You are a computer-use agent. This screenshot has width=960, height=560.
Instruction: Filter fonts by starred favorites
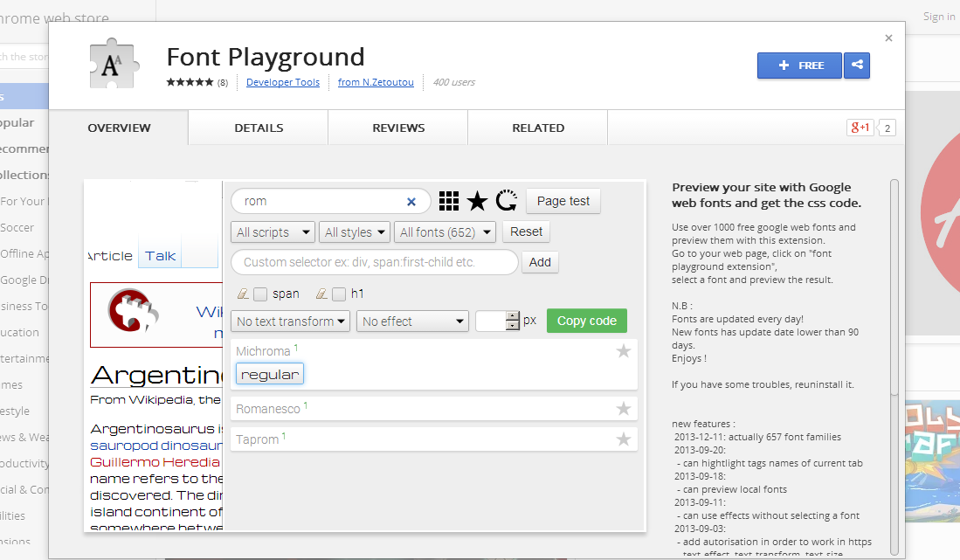(x=477, y=200)
